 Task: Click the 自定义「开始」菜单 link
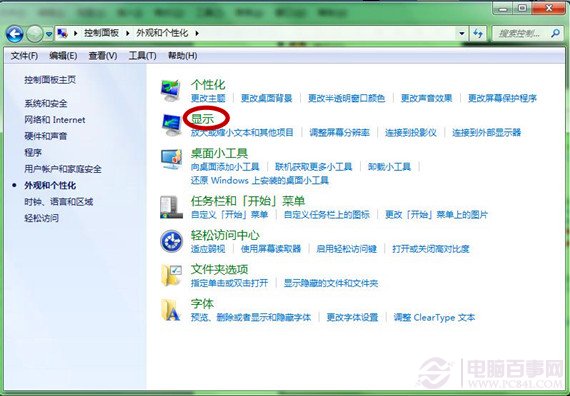pyautogui.click(x=230, y=215)
